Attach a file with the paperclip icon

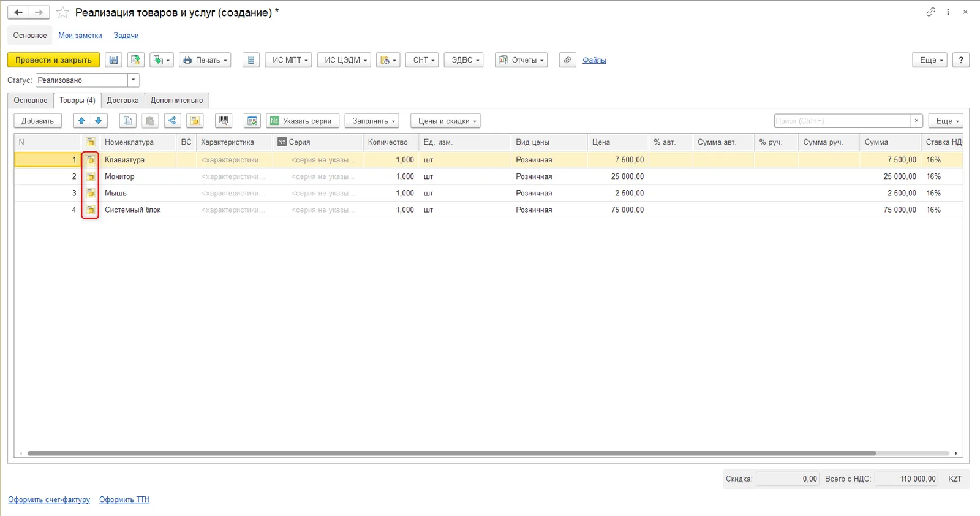tap(568, 60)
